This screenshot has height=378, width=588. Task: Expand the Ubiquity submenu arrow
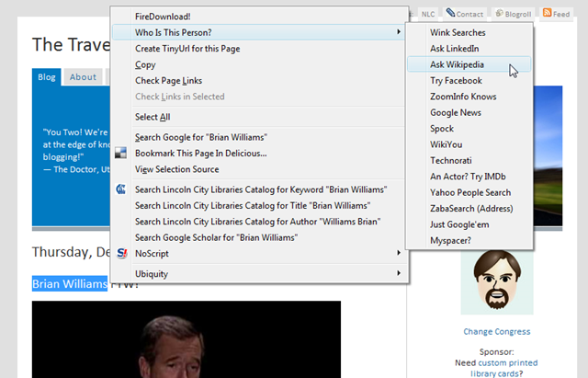click(399, 273)
